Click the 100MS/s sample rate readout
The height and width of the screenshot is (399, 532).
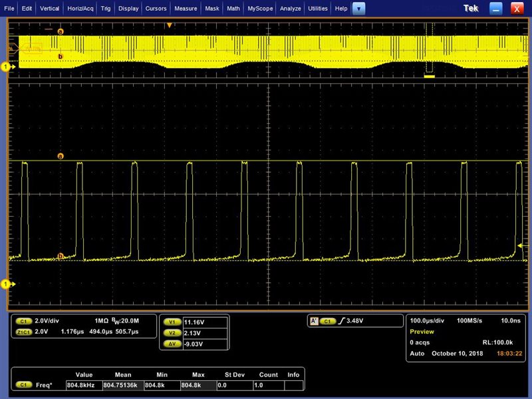[x=469, y=321]
